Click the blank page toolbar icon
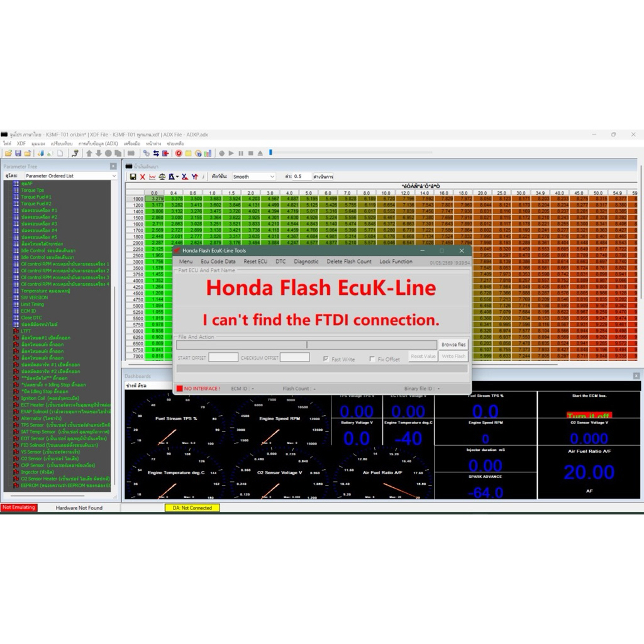644x644 pixels. point(60,153)
